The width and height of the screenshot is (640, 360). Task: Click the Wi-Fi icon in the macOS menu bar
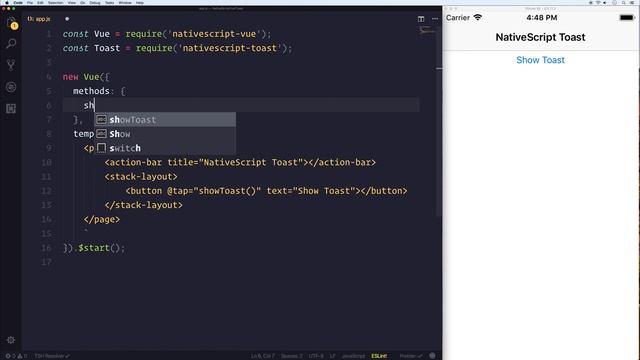point(598,2)
